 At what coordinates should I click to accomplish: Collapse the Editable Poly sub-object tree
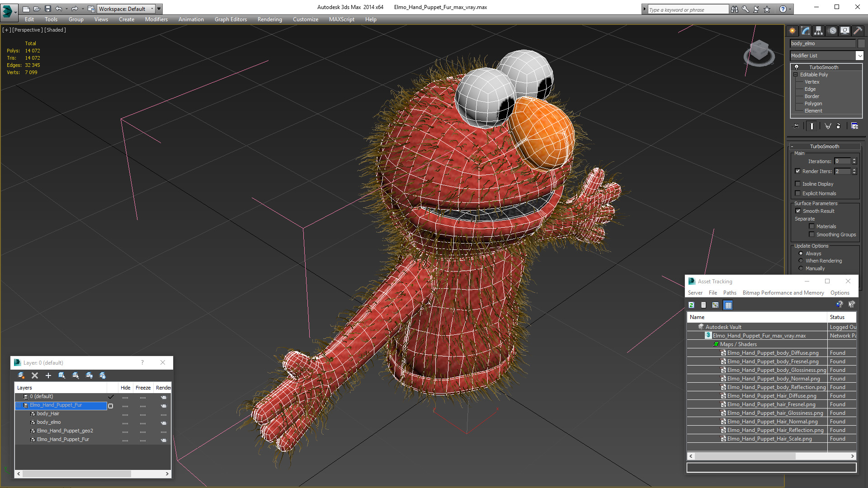click(x=795, y=75)
